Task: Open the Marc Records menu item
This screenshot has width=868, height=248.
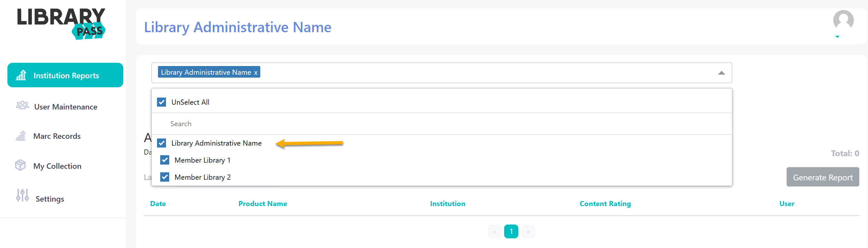Action: [57, 136]
